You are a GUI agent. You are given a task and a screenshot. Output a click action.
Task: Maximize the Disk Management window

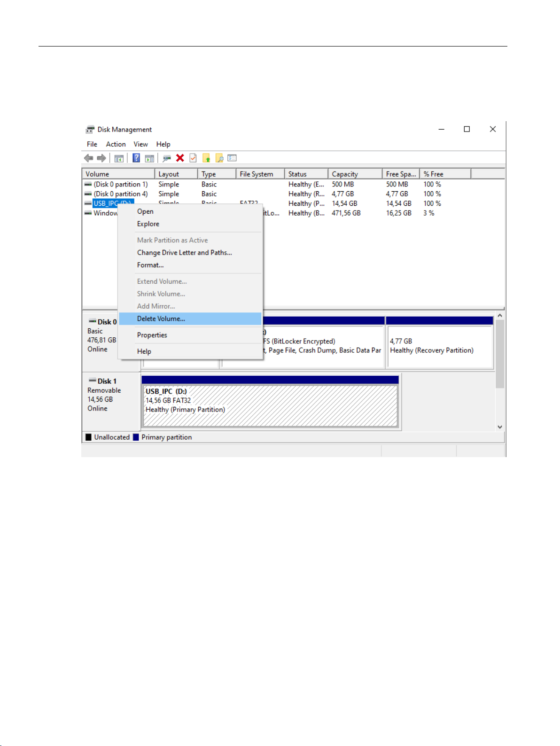tap(467, 129)
